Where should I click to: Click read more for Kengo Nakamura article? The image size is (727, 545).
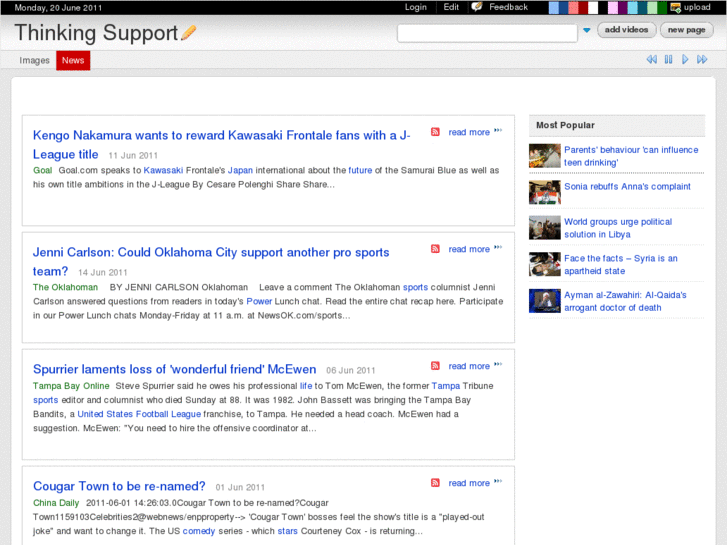(x=469, y=132)
